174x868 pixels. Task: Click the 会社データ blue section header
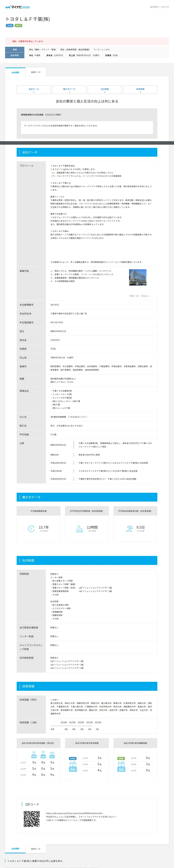coord(87,152)
